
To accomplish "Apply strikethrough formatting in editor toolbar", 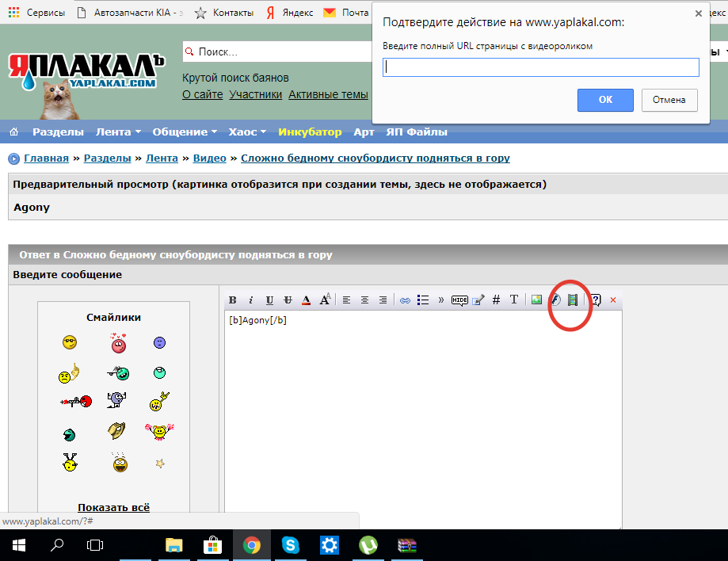I will click(x=288, y=300).
